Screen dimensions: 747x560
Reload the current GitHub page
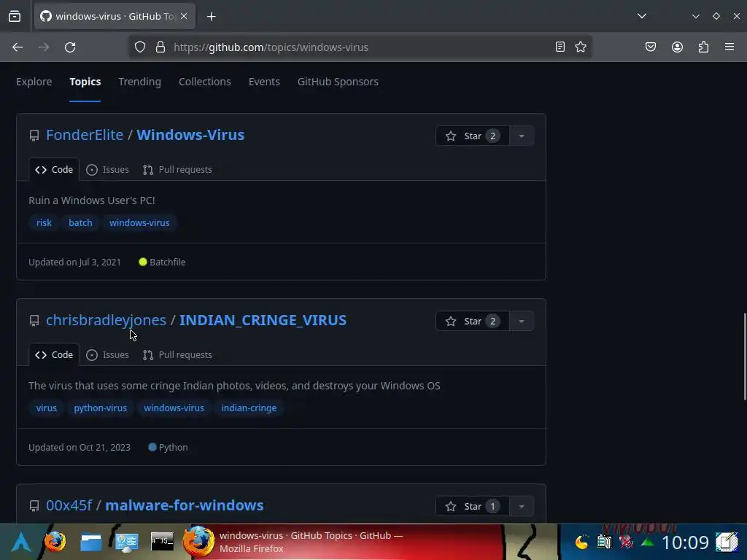tap(70, 47)
